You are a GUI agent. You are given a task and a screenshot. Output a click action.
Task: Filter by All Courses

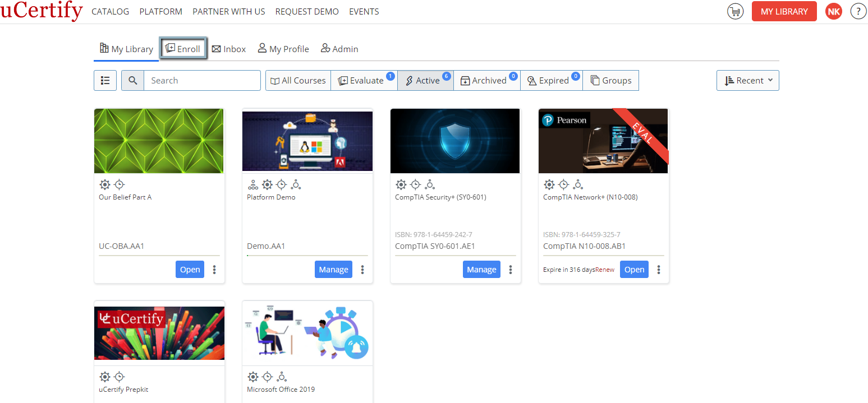tap(298, 80)
